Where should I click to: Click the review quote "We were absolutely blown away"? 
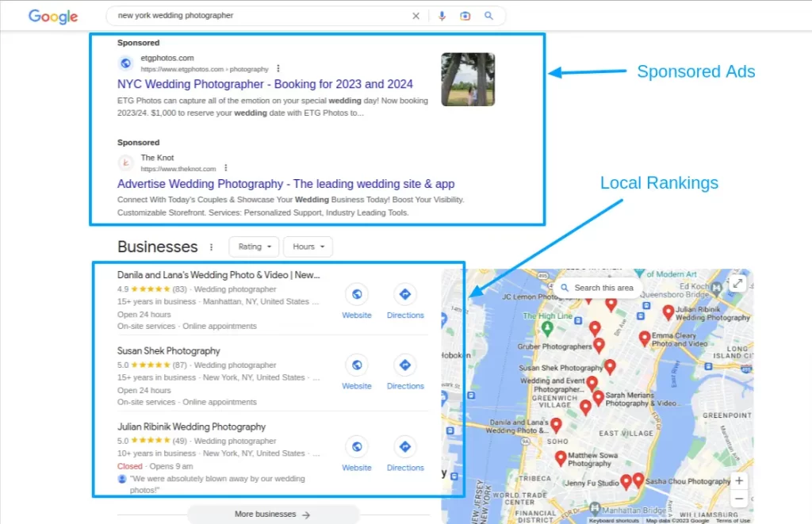click(217, 484)
